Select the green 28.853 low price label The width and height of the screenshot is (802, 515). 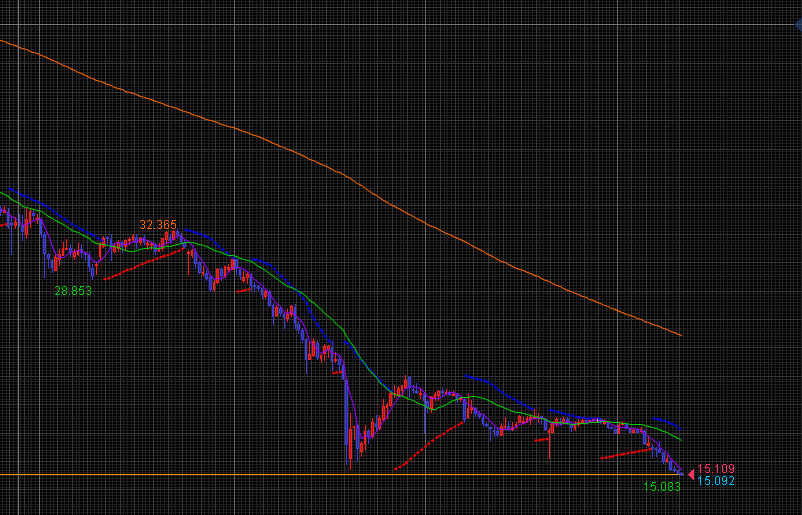pyautogui.click(x=73, y=290)
